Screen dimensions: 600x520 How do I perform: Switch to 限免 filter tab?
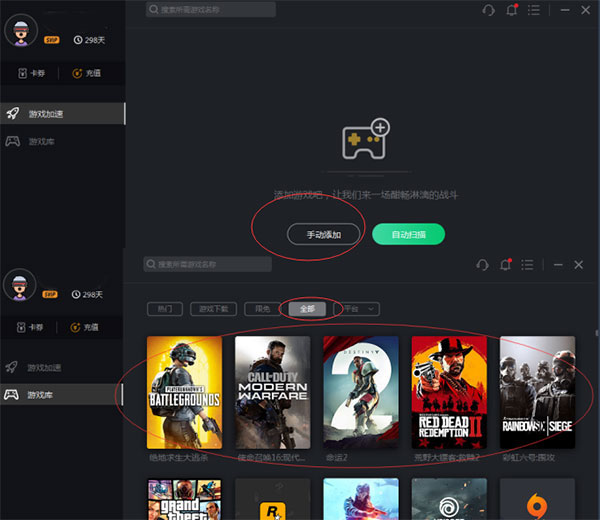coord(262,309)
